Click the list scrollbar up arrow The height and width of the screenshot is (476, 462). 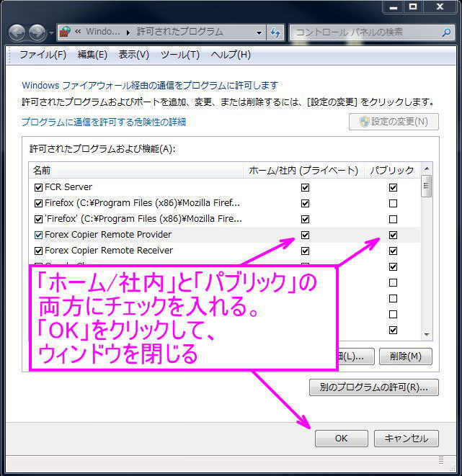click(x=427, y=169)
